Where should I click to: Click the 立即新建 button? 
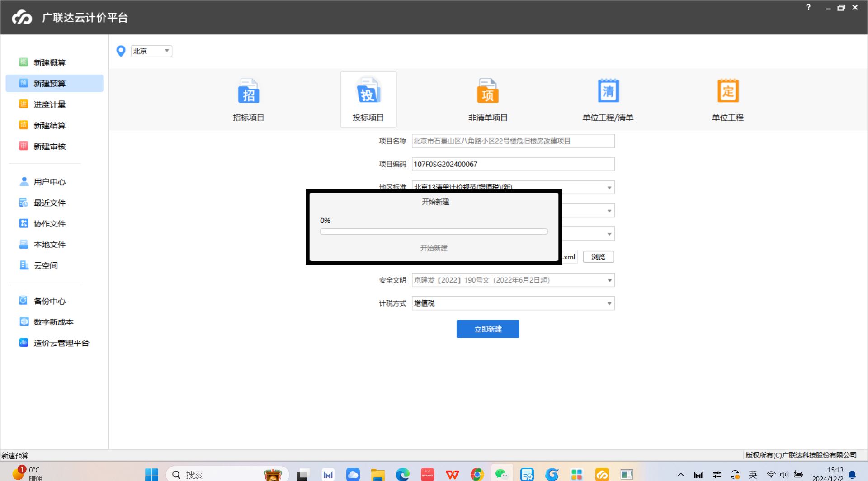pyautogui.click(x=488, y=329)
